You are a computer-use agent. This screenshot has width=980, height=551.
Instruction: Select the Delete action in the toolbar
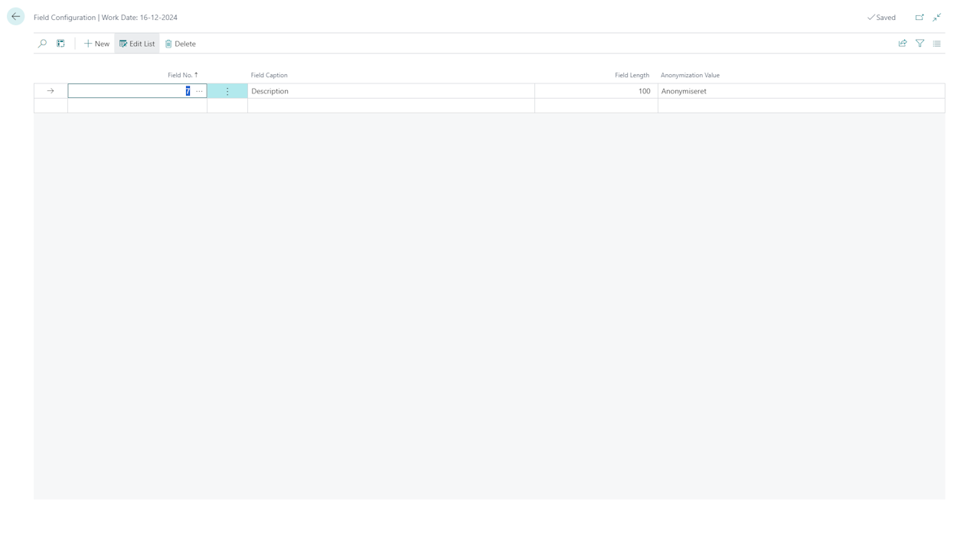[x=179, y=44]
